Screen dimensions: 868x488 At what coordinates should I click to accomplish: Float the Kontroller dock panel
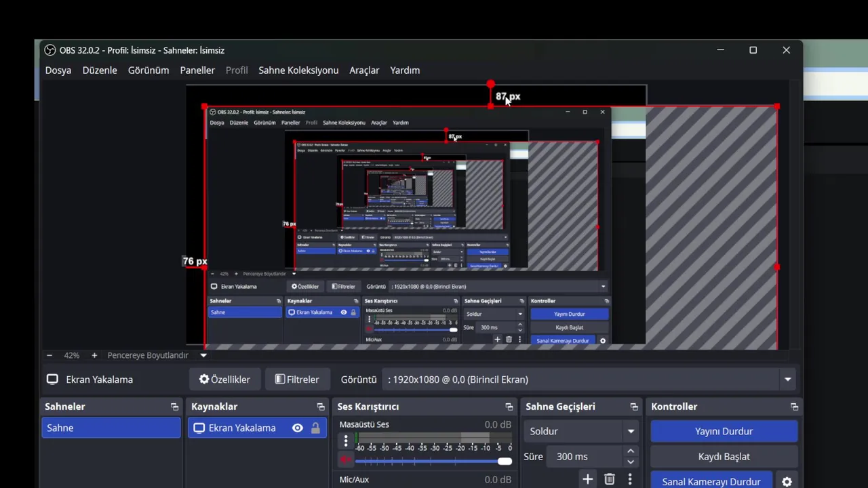tap(794, 407)
